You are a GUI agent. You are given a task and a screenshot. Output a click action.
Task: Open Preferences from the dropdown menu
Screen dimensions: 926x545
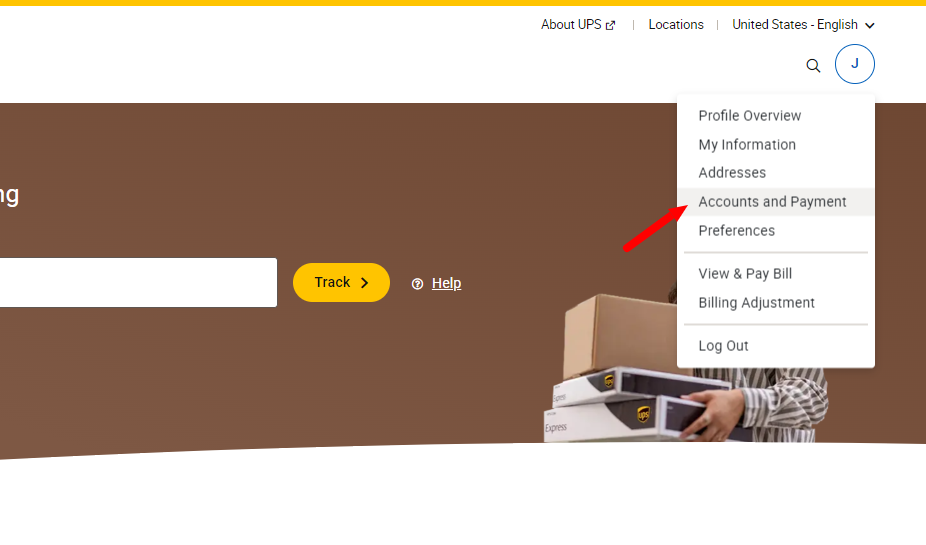coord(736,231)
